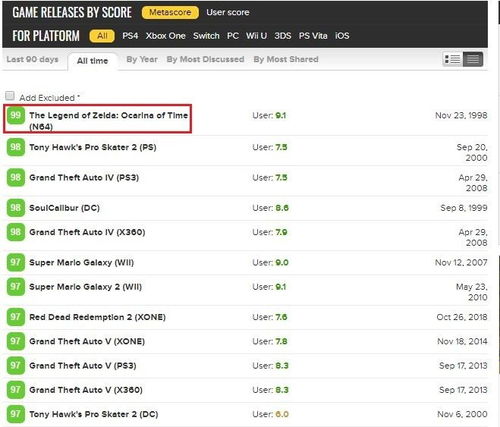Filter by Xbox One platform
The height and width of the screenshot is (427, 500).
click(x=165, y=36)
